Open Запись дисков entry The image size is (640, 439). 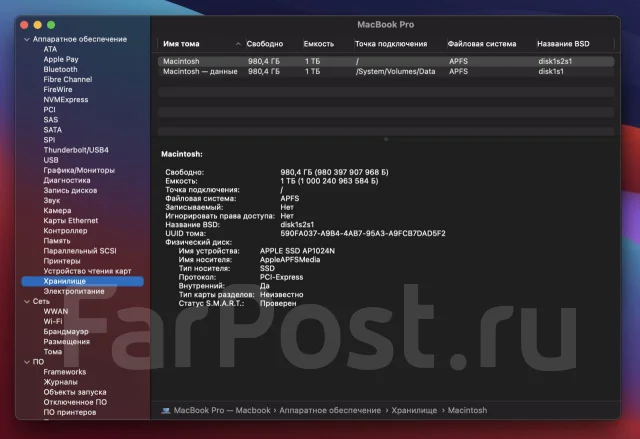click(70, 190)
